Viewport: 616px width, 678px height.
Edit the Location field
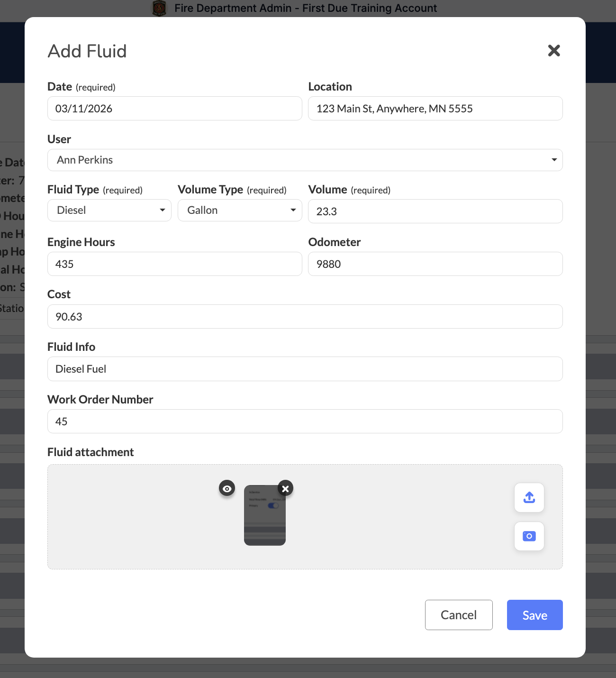pos(435,109)
